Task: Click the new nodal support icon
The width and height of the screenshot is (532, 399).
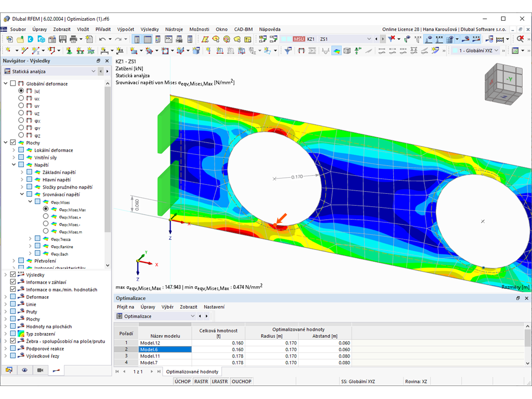Action: coord(69,51)
